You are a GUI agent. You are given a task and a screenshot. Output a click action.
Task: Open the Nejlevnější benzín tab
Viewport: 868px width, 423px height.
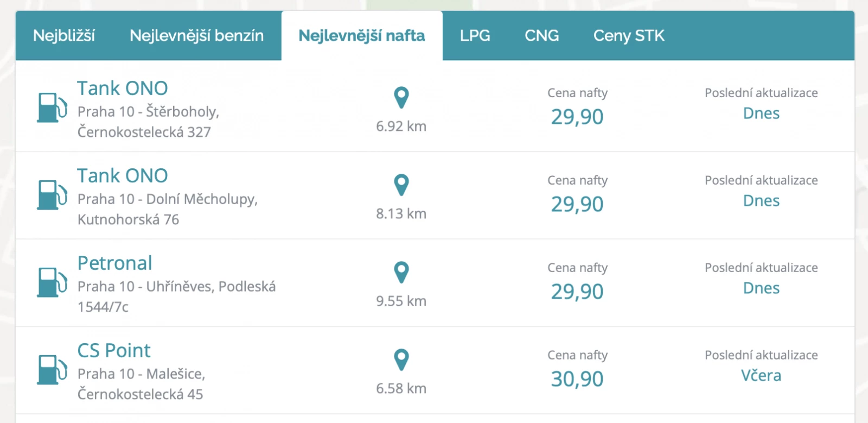pyautogui.click(x=197, y=36)
